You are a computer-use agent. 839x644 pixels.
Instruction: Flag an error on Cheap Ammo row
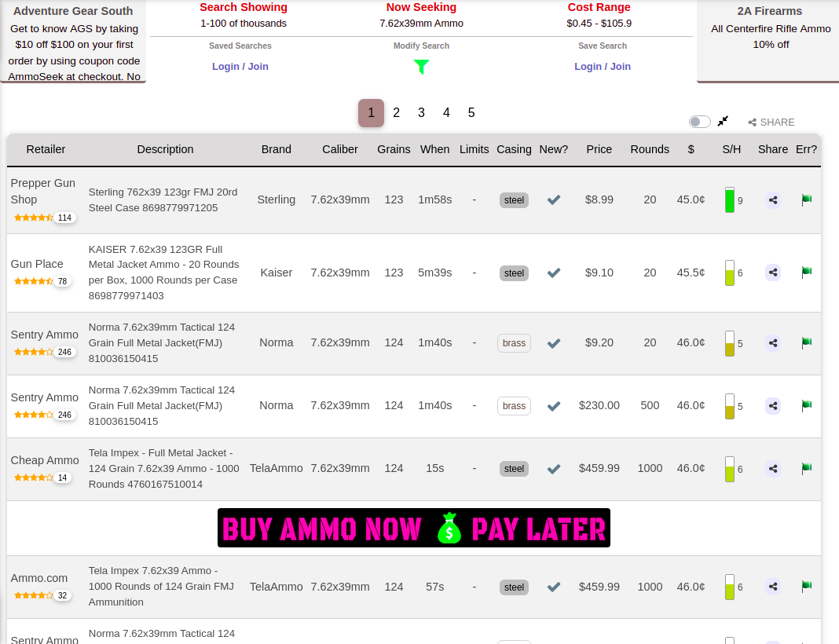[806, 469]
